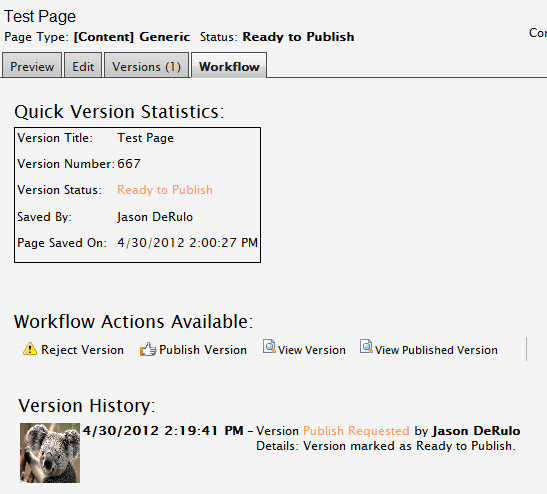This screenshot has width=547, height=494.
Task: Click the View Published Version link text
Action: 436,350
